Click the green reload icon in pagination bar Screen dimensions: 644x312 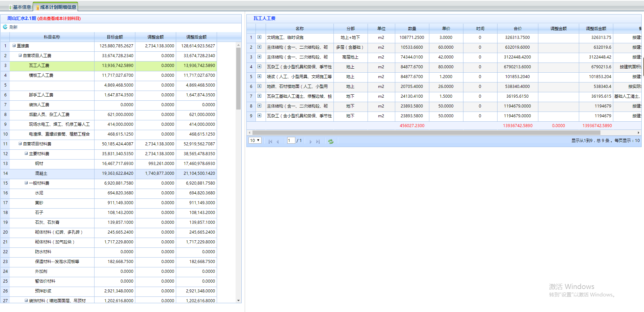(x=331, y=141)
